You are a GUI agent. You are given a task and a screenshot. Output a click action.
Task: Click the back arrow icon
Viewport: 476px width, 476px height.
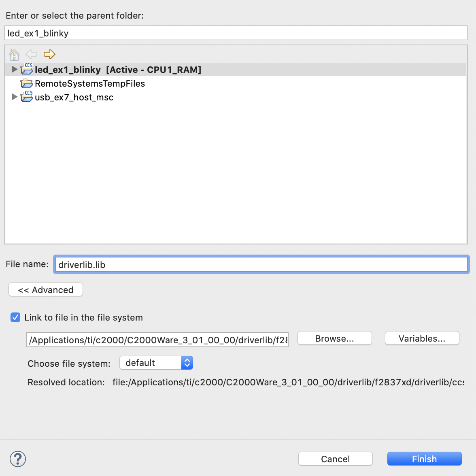pyautogui.click(x=31, y=54)
